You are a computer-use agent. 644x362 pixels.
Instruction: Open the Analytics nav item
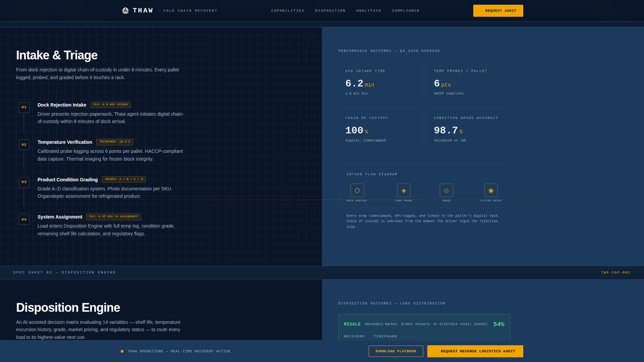[369, 11]
